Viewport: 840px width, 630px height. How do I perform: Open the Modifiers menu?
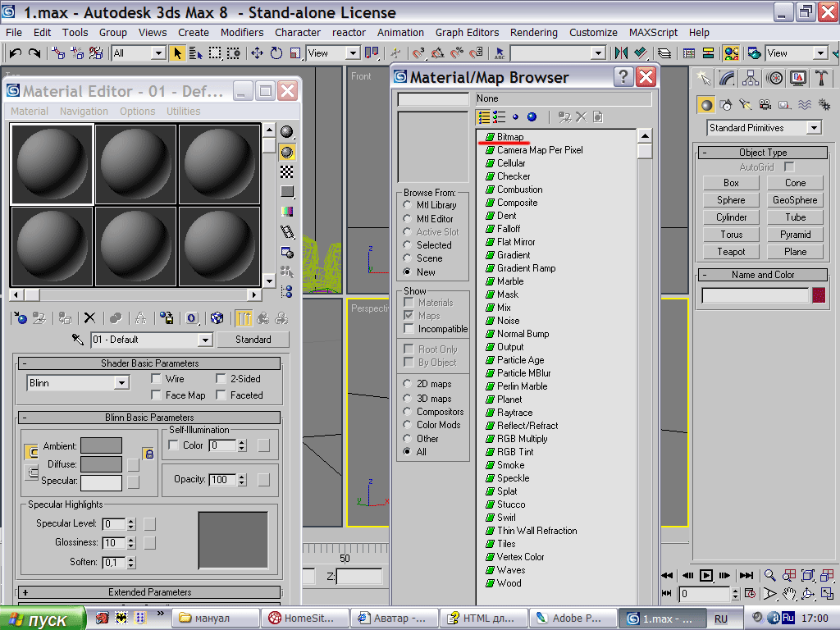click(x=242, y=33)
